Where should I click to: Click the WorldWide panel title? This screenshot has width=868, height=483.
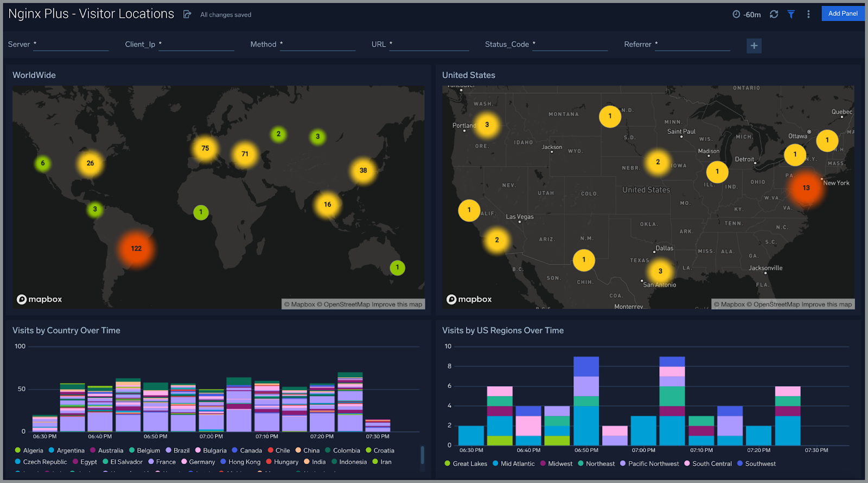pos(34,75)
